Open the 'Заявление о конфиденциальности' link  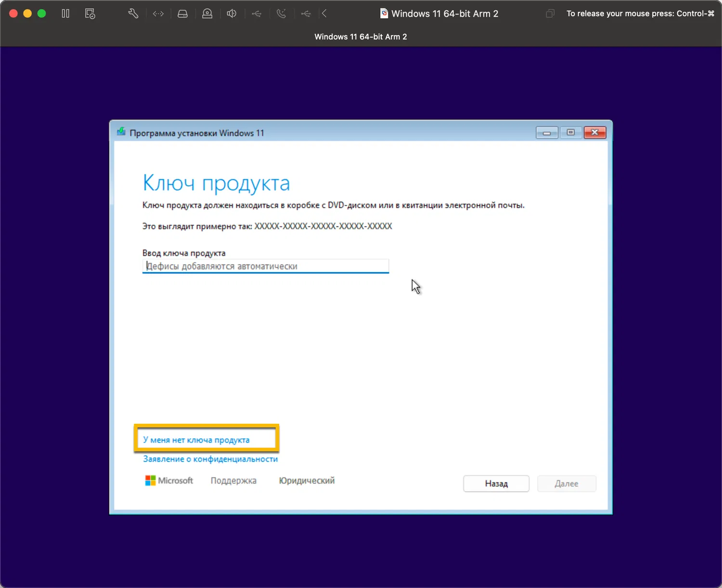tap(210, 459)
